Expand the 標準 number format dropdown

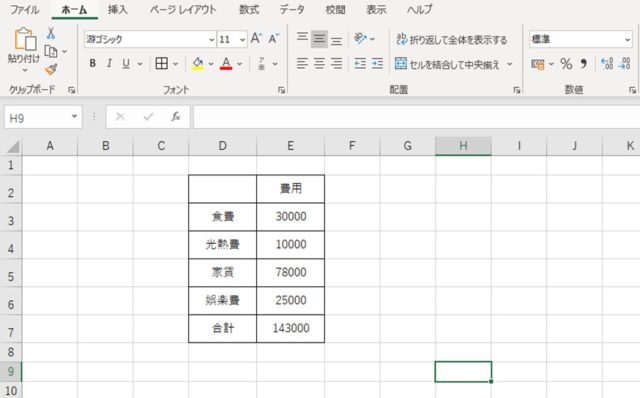627,40
